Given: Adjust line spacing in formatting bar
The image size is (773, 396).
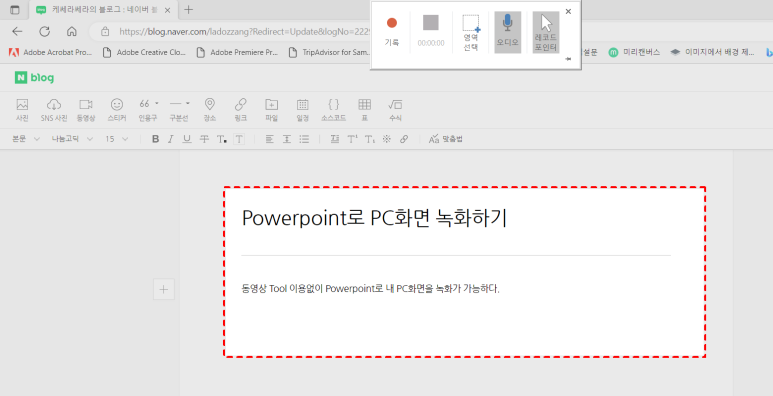Looking at the screenshot, I should [286, 139].
